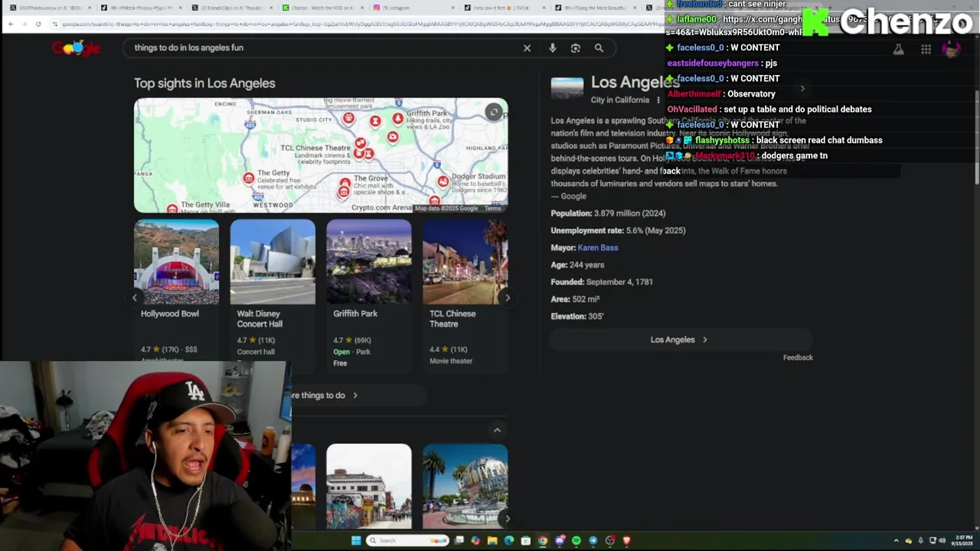Viewport: 980px width, 551px height.
Task: Open Task View on taskbar
Action: tap(459, 540)
